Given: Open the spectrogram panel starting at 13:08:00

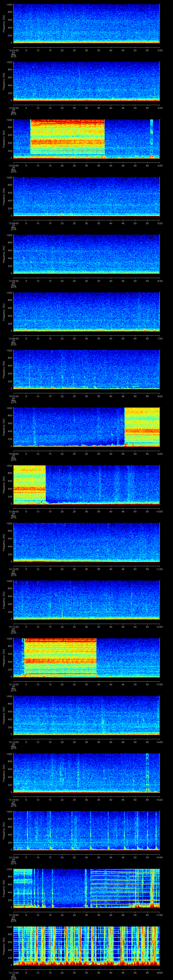Looking at the screenshot, I should pos(86,427).
